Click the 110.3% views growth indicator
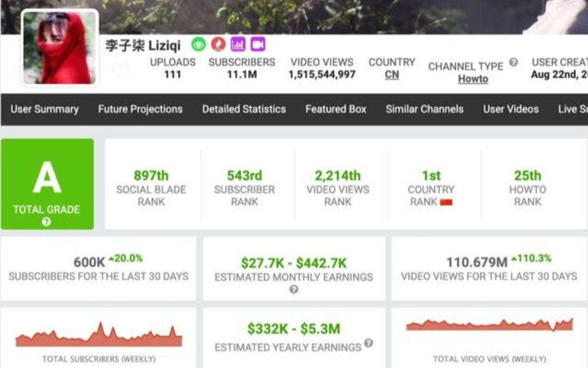Viewport: 588px width, 368px height. (x=531, y=258)
